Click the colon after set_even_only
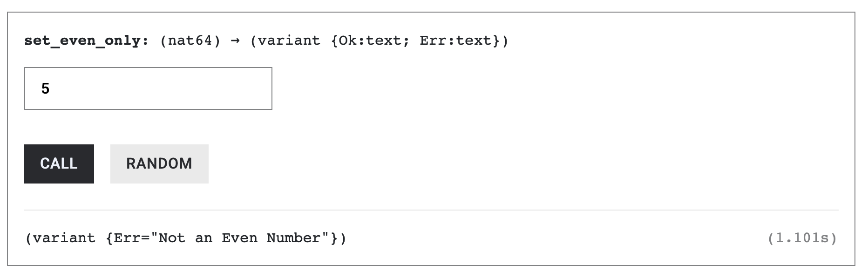 [x=145, y=41]
